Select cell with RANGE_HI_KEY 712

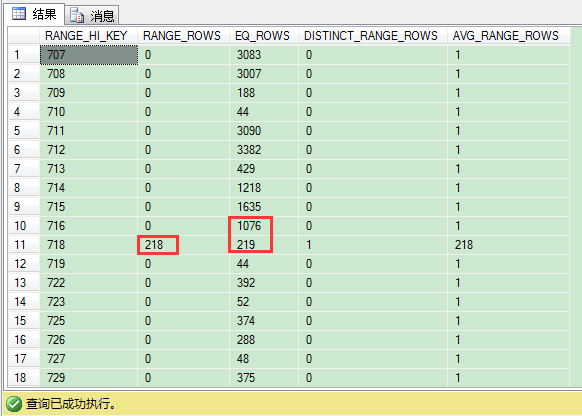(89, 150)
